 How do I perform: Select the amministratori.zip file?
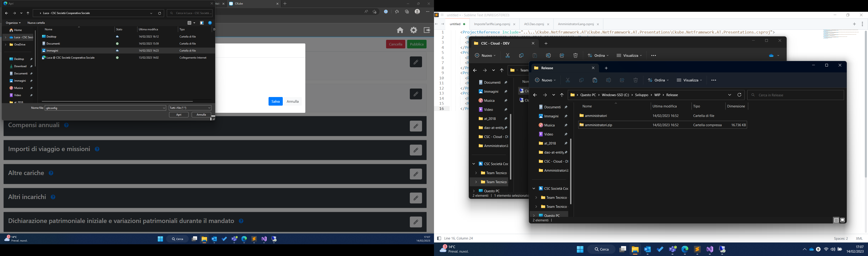(599, 125)
